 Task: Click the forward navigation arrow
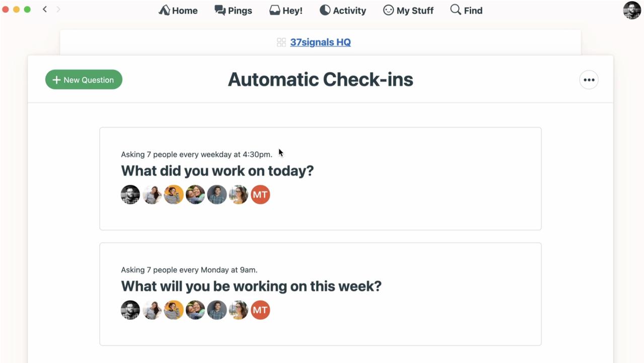(58, 9)
